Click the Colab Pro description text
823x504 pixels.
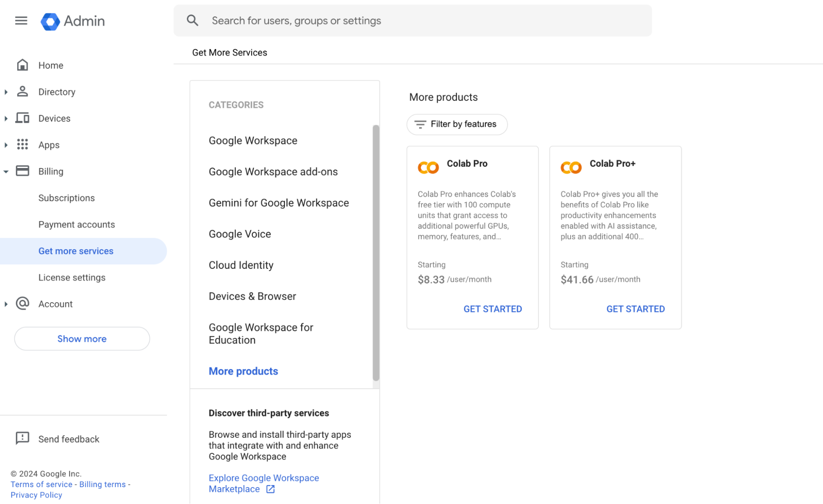click(x=467, y=215)
